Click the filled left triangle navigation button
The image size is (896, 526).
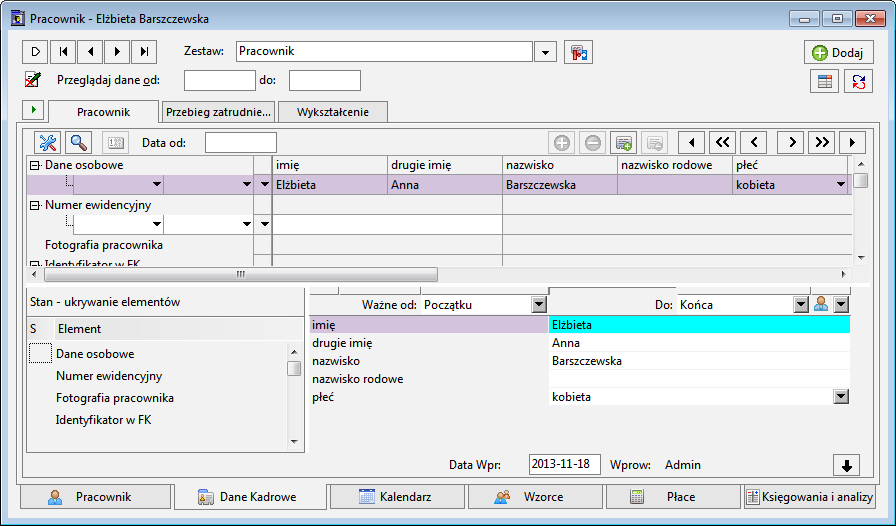coord(691,142)
